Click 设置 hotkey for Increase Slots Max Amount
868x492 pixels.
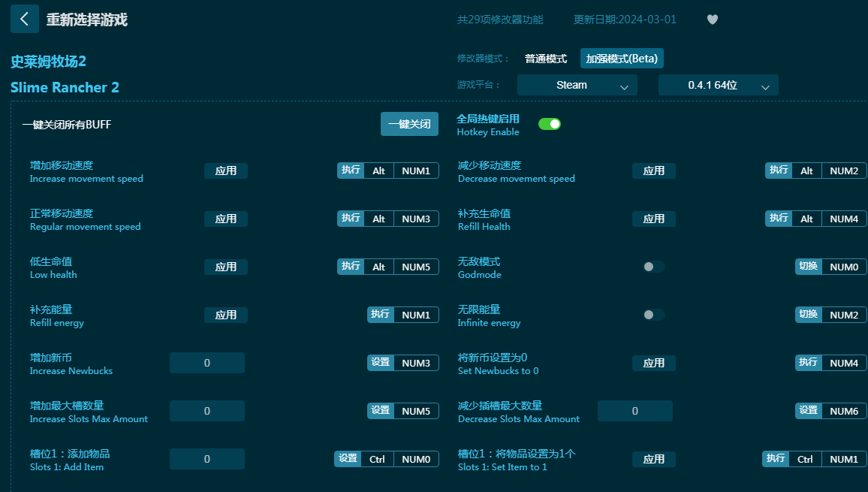(381, 411)
